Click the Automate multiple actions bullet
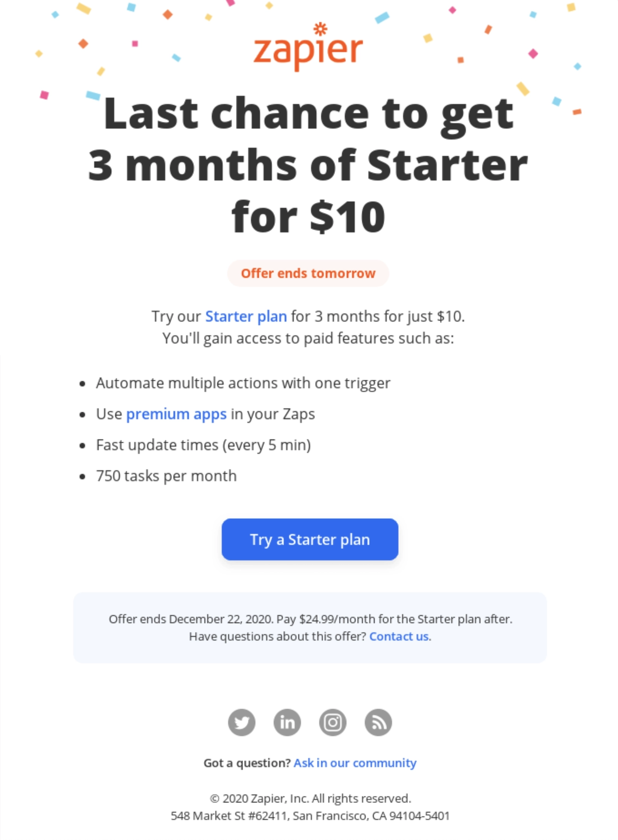 [243, 383]
